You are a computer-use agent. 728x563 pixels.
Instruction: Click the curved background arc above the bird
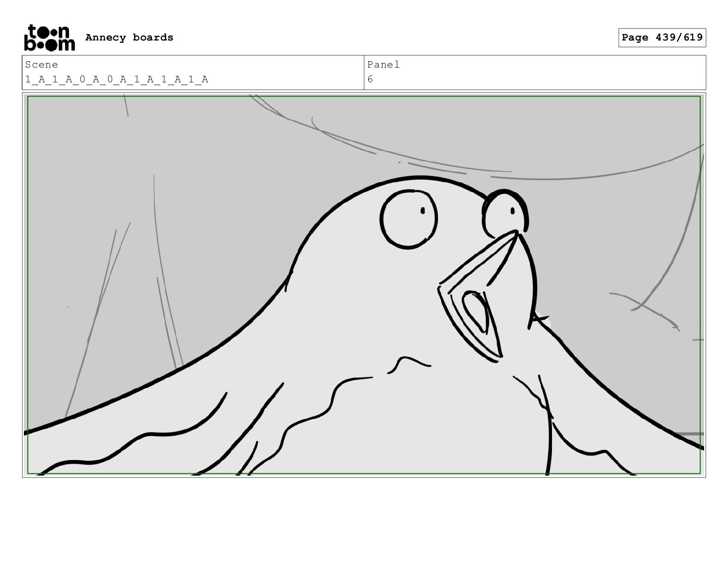(542, 178)
